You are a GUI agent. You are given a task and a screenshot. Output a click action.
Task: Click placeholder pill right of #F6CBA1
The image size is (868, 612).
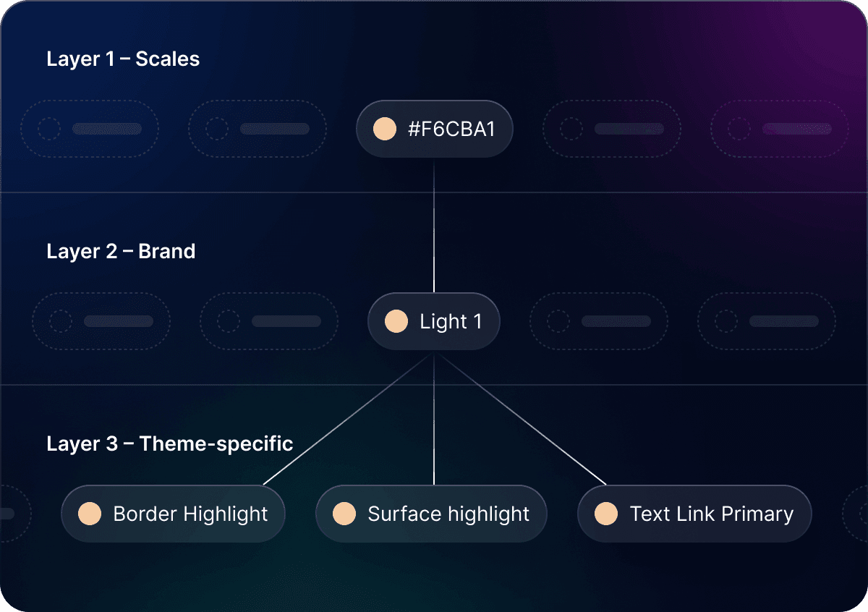(612, 129)
